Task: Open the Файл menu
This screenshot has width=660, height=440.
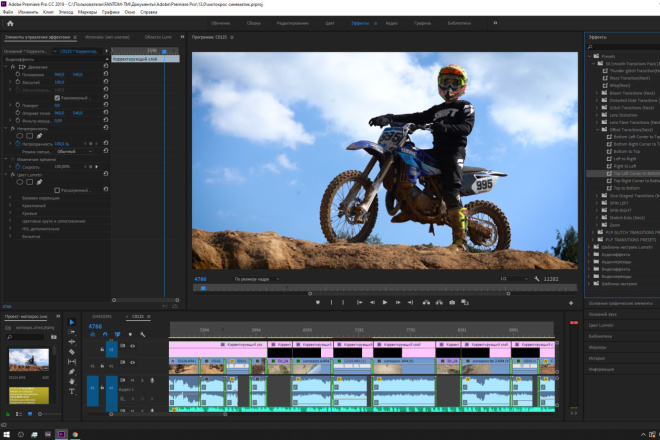Action: pyautogui.click(x=8, y=12)
